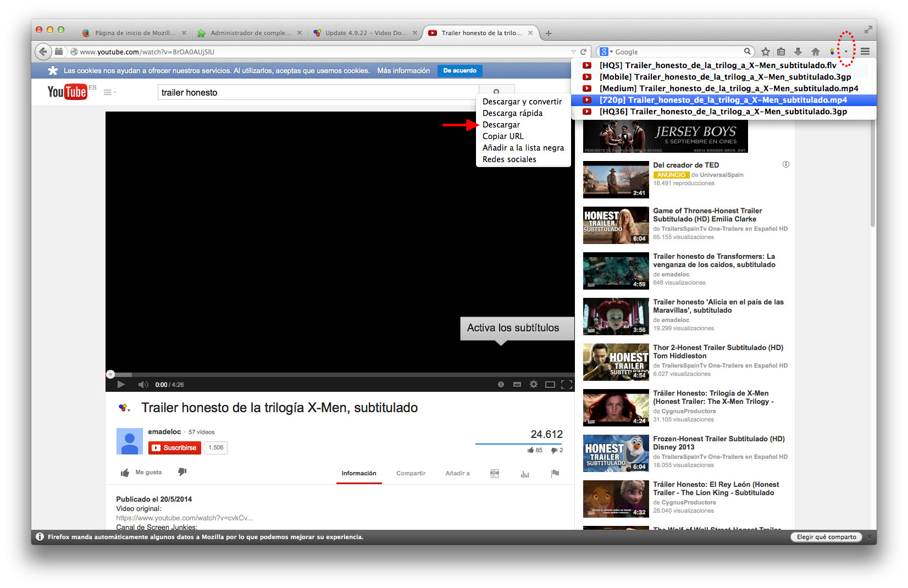Open the Frozen-Honest Trailer Subtitulado thumbnail

click(616, 453)
